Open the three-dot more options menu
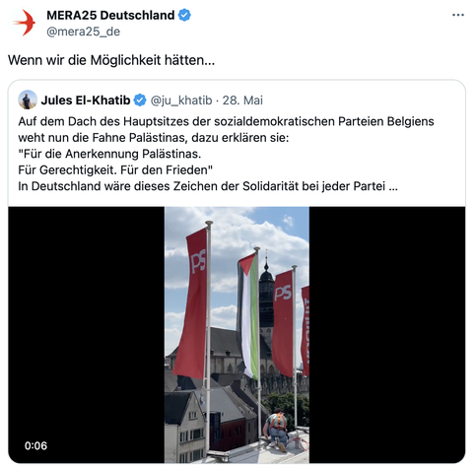 (458, 15)
